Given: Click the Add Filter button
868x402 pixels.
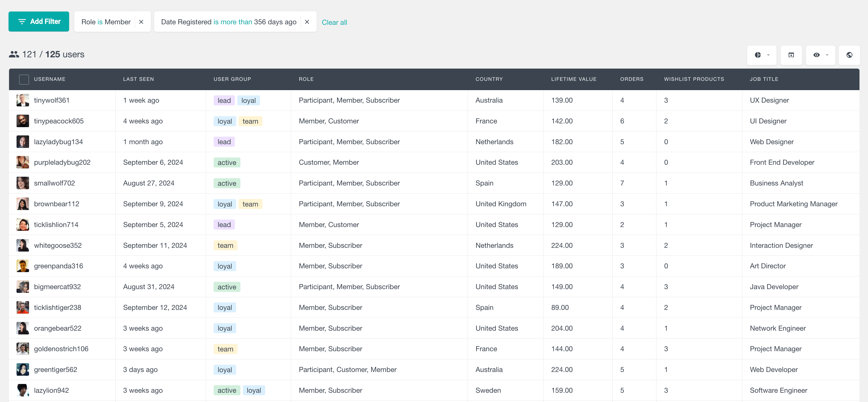Looking at the screenshot, I should pyautogui.click(x=39, y=22).
